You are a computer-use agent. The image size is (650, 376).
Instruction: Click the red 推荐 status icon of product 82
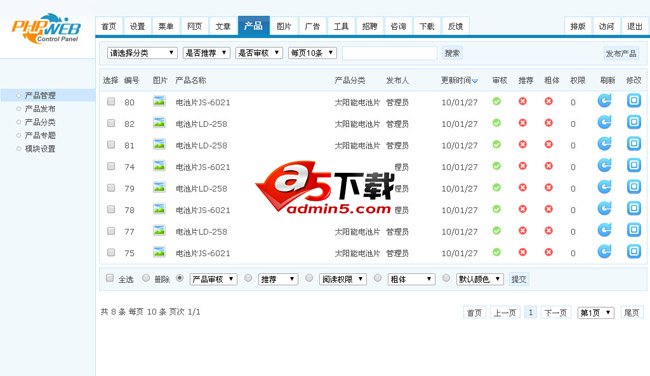tap(523, 123)
